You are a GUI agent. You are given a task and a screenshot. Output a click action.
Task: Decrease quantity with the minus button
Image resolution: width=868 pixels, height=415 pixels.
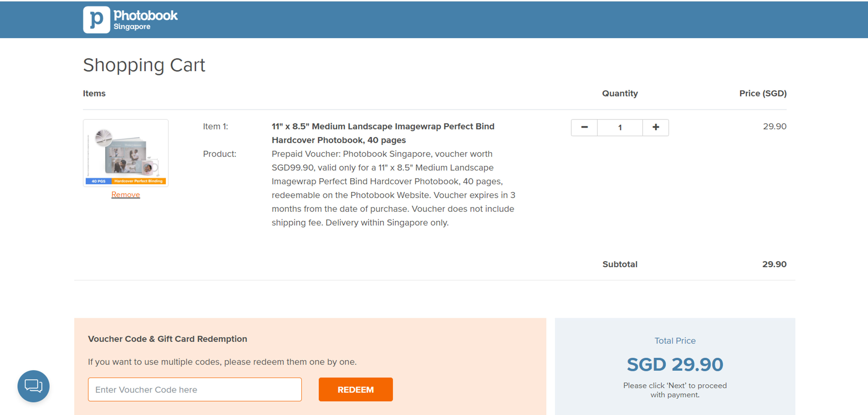pyautogui.click(x=584, y=127)
